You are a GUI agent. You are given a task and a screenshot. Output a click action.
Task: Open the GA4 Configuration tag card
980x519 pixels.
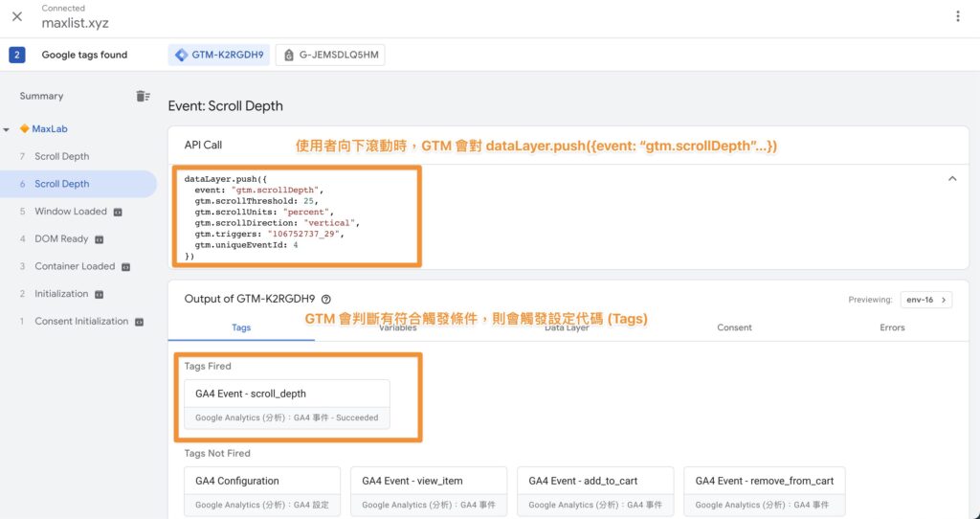pyautogui.click(x=262, y=491)
